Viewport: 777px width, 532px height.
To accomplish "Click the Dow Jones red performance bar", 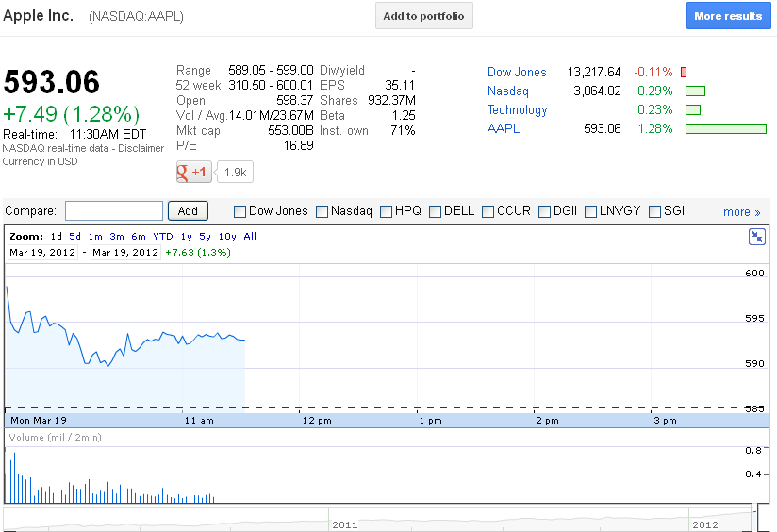I will point(684,73).
